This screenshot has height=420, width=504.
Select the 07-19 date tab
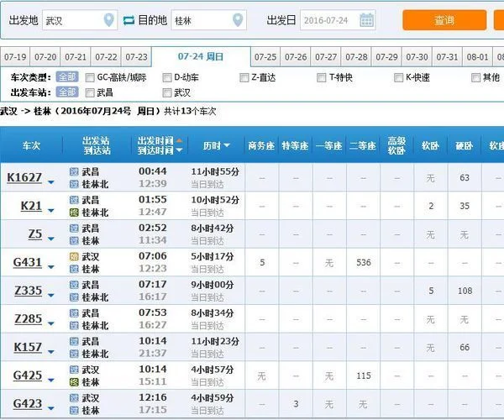pyautogui.click(x=15, y=57)
